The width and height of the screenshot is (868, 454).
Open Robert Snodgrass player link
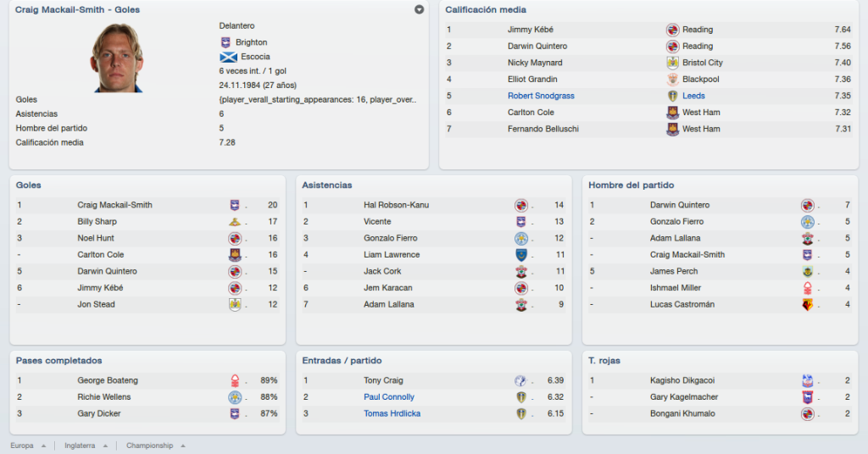541,97
